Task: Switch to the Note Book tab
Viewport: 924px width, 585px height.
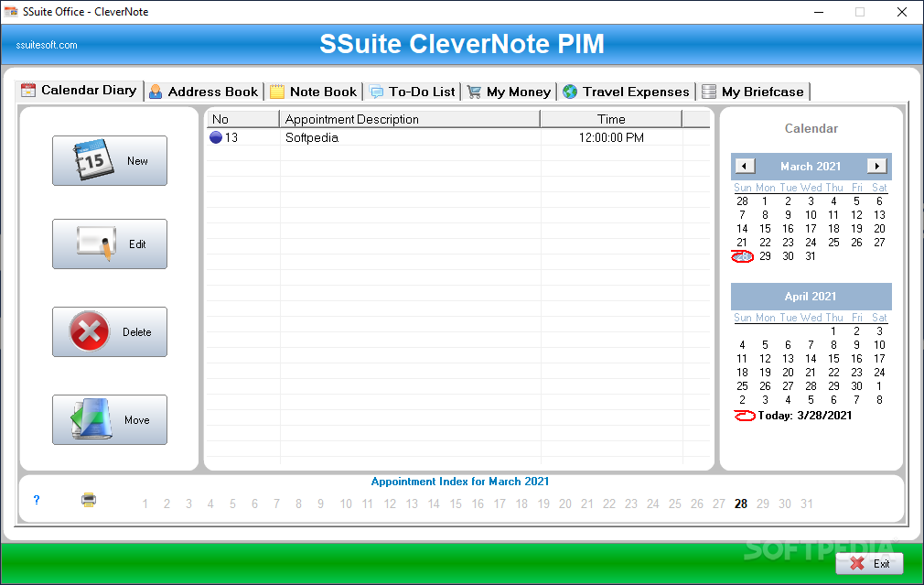Action: pyautogui.click(x=314, y=92)
